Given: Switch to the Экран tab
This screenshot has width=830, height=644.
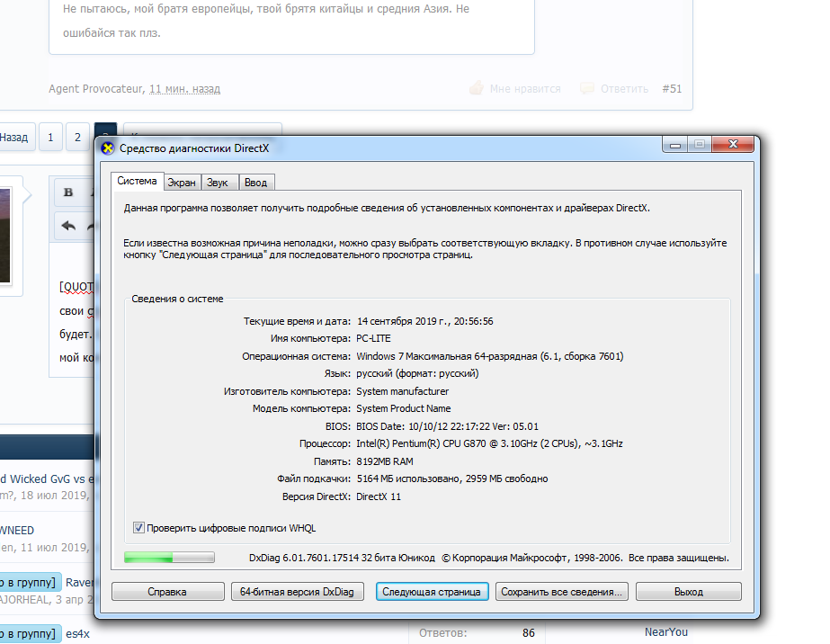Looking at the screenshot, I should coord(182,183).
